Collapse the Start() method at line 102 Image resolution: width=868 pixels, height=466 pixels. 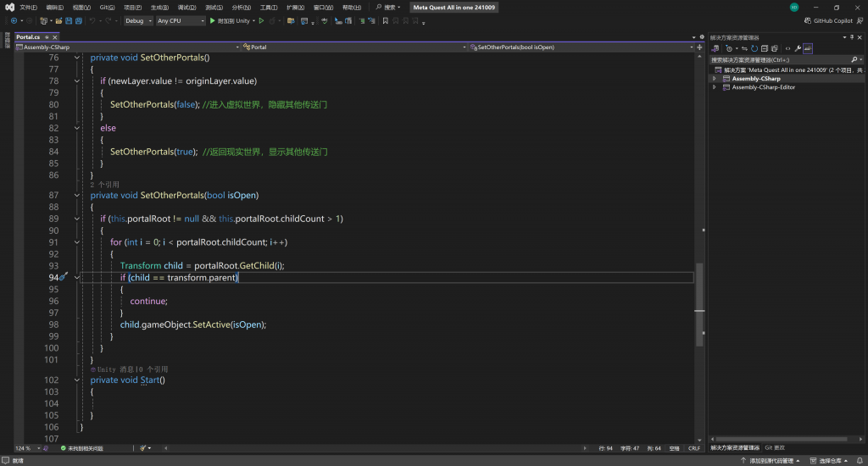77,380
